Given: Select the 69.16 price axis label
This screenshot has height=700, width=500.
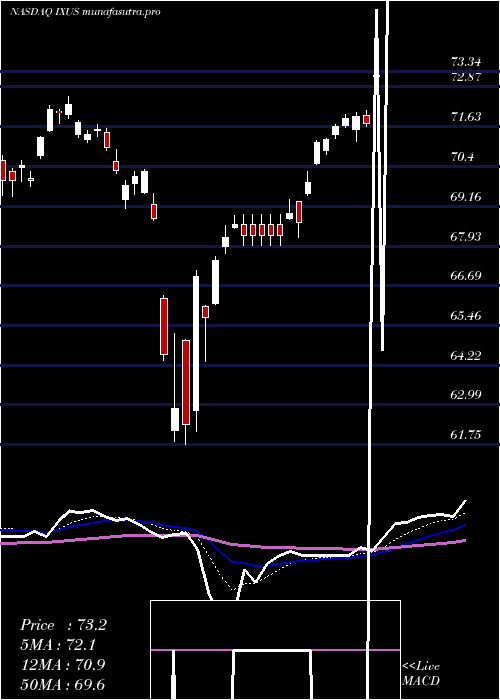Looking at the screenshot, I should [466, 196].
